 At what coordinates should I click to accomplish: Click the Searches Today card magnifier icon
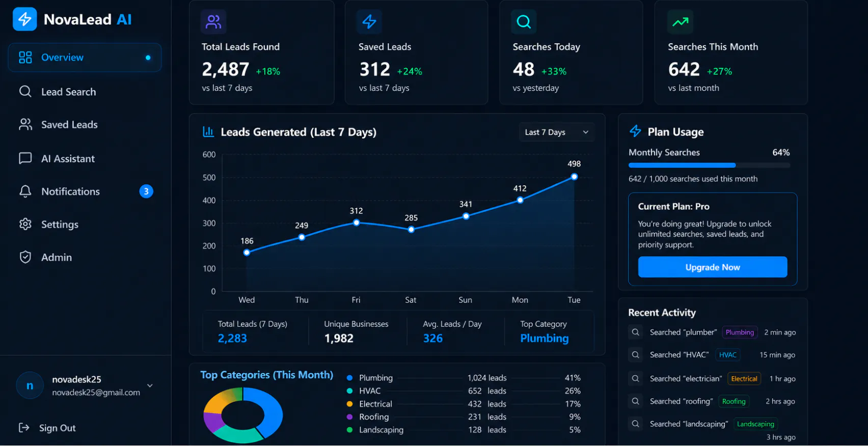tap(524, 22)
